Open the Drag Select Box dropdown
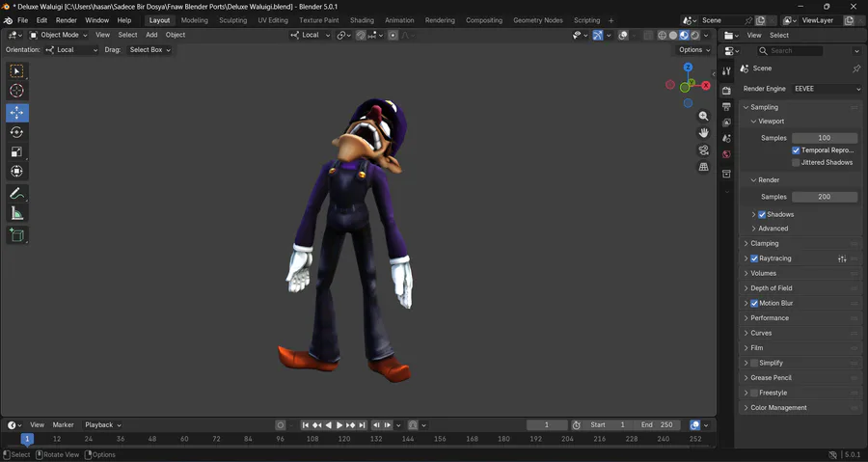The image size is (868, 462). [x=149, y=50]
